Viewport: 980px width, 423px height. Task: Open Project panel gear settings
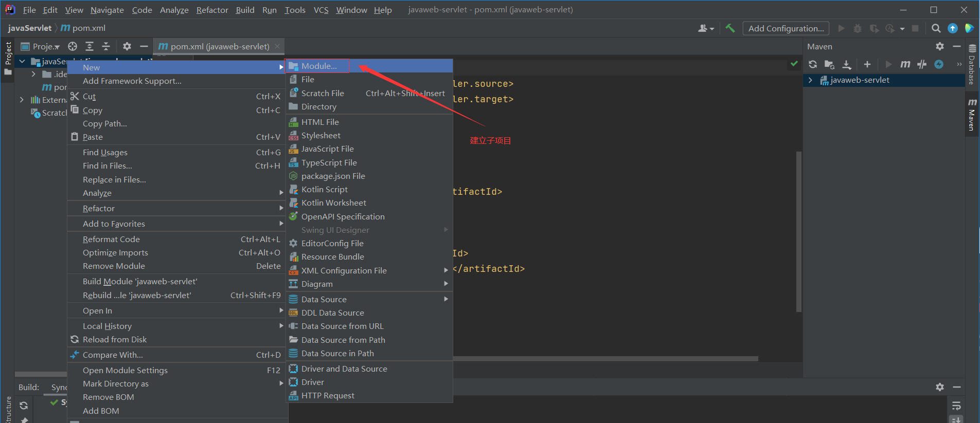point(127,46)
